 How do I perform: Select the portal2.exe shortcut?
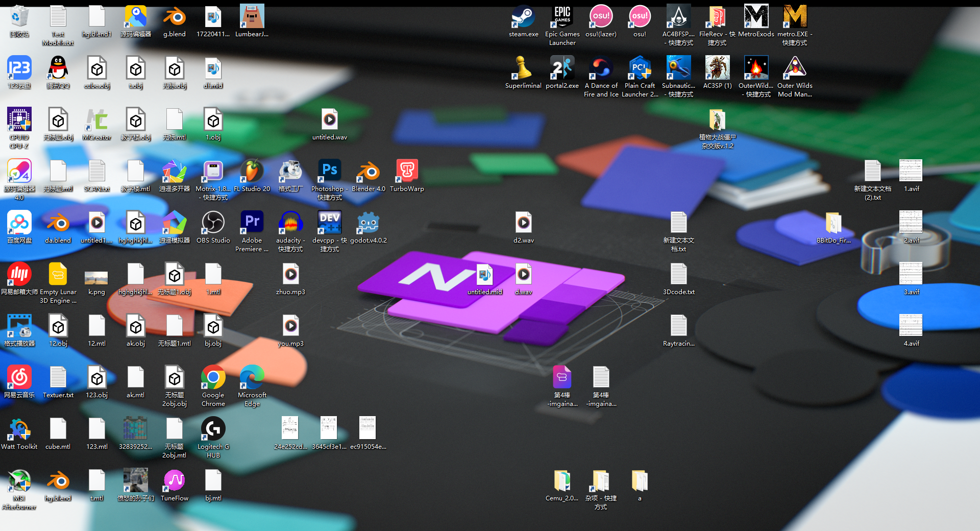point(562,68)
